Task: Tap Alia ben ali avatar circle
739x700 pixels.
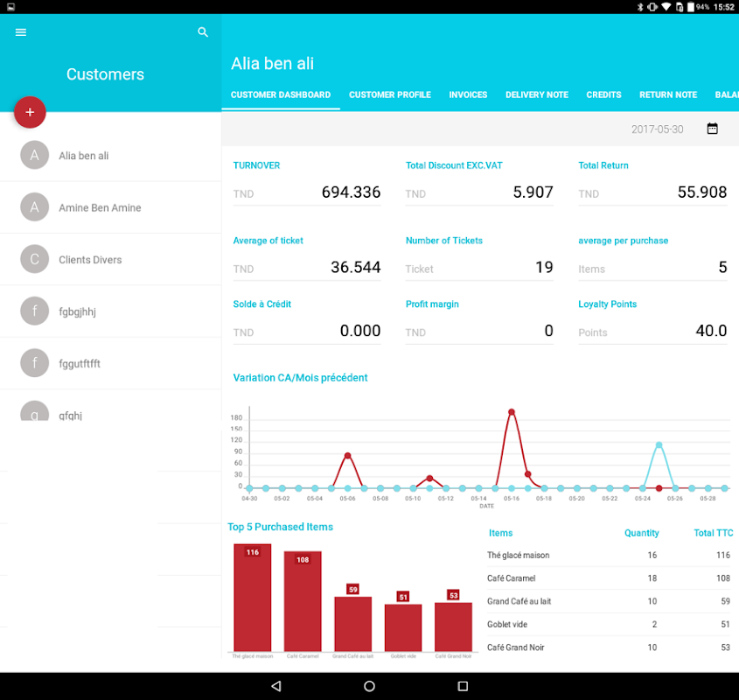Action: pos(34,155)
